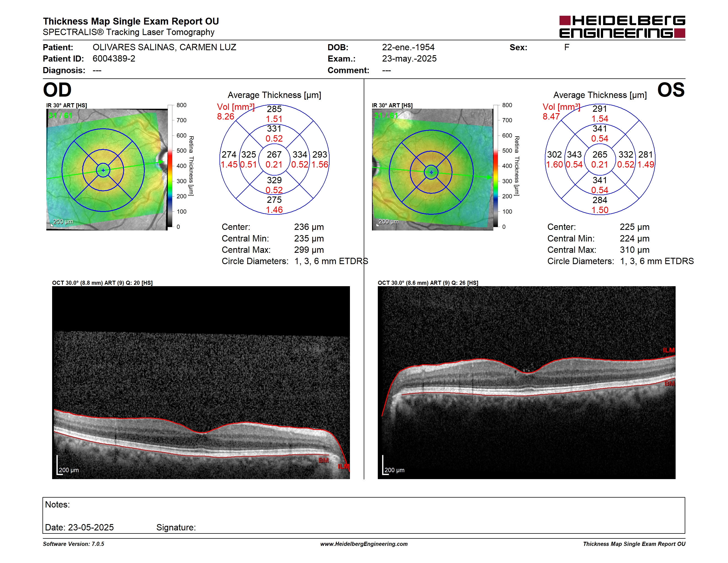Click the OD fovea center marker on fundus map
Image resolution: width=728 pixels, height=563 pixels.
[103, 171]
